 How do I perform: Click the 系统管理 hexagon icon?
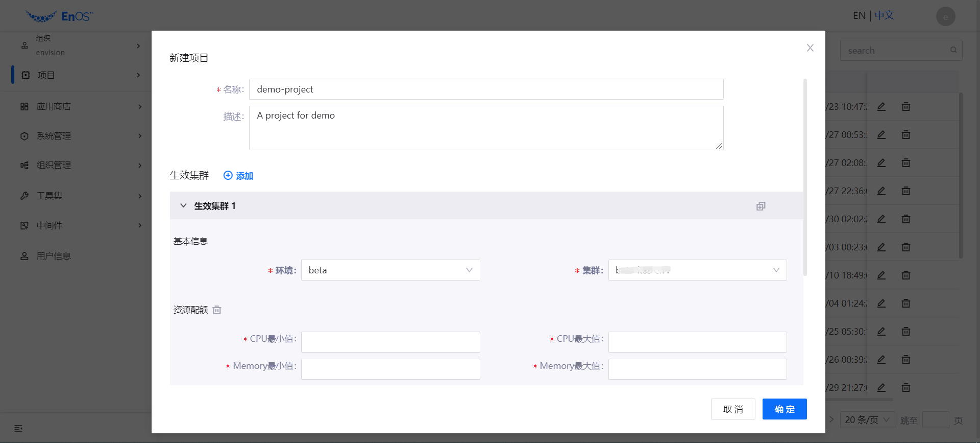click(x=24, y=136)
